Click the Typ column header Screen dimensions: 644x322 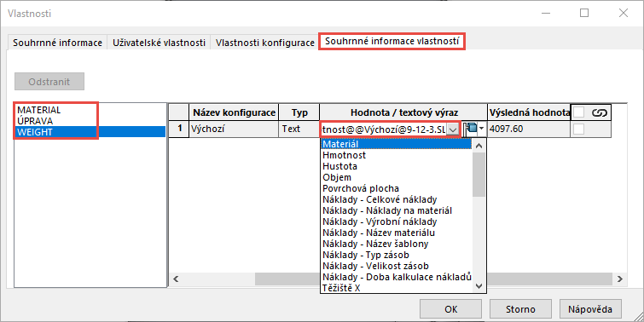(x=299, y=112)
